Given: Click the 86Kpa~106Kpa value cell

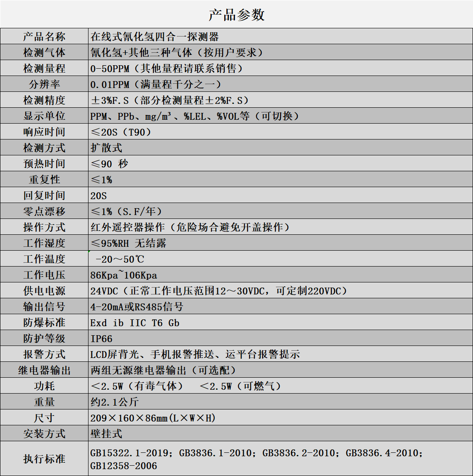Looking at the screenshot, I should coord(281,274).
